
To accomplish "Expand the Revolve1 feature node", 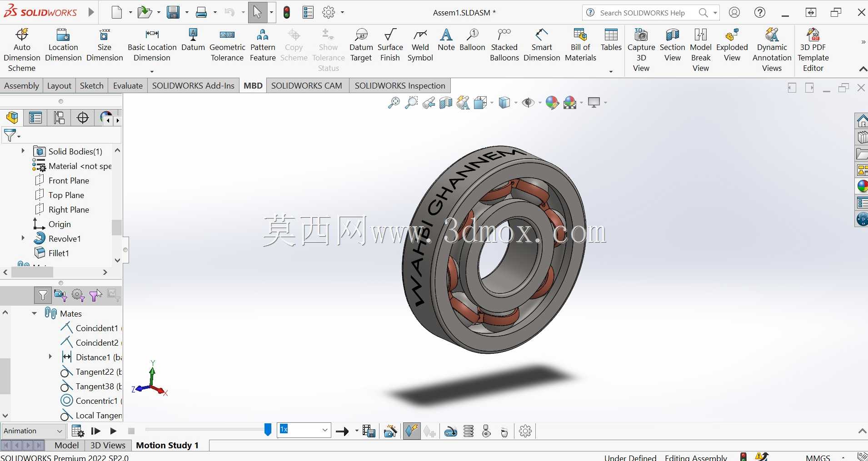I will tap(23, 238).
